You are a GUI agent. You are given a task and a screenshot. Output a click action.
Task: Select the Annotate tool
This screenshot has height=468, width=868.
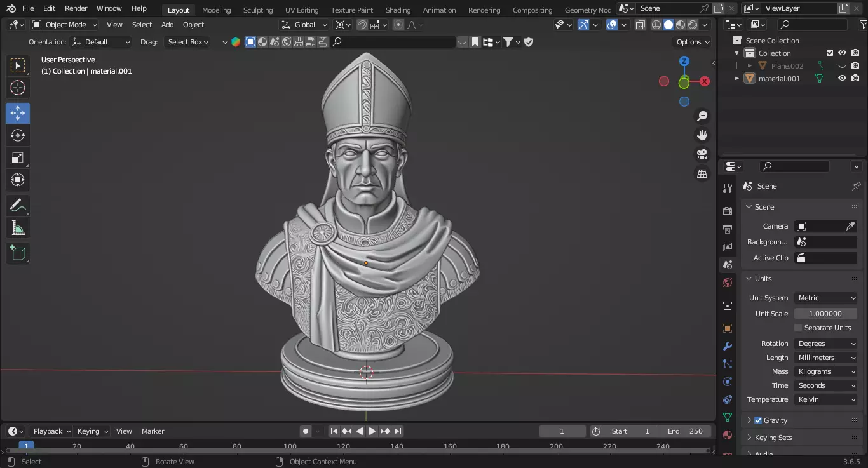(x=18, y=205)
